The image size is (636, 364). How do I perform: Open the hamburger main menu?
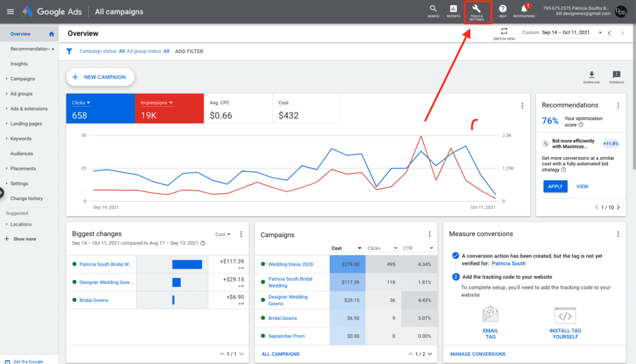click(x=10, y=12)
